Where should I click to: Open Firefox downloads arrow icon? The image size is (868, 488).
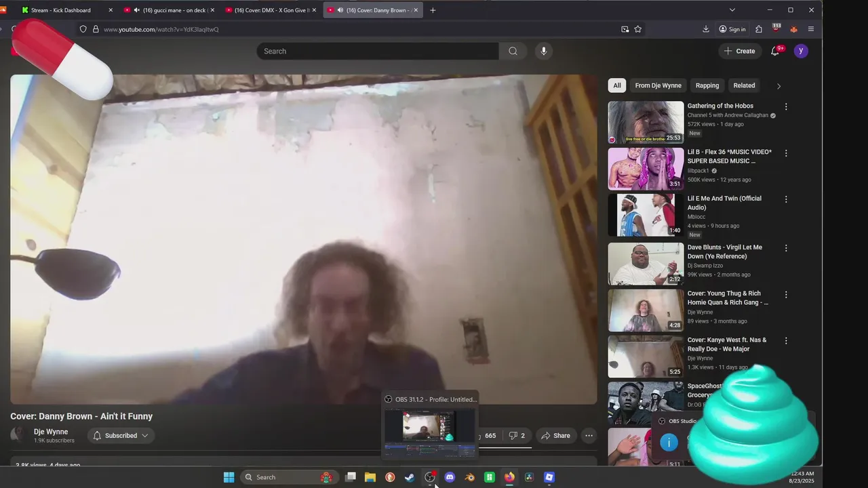pyautogui.click(x=706, y=29)
